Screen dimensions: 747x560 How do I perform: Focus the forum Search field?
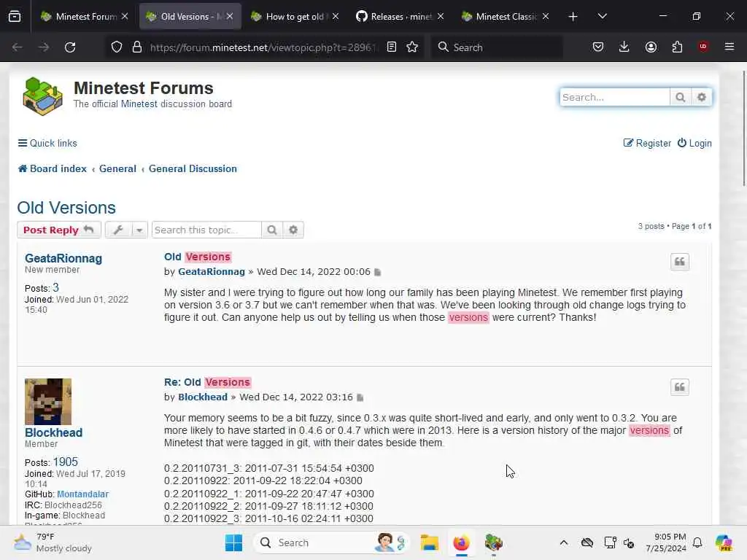[615, 97]
